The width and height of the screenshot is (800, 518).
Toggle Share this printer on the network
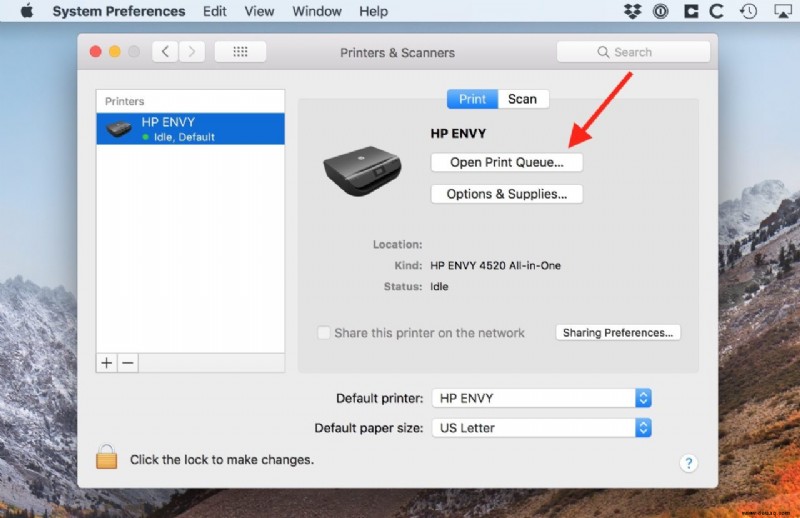(323, 333)
